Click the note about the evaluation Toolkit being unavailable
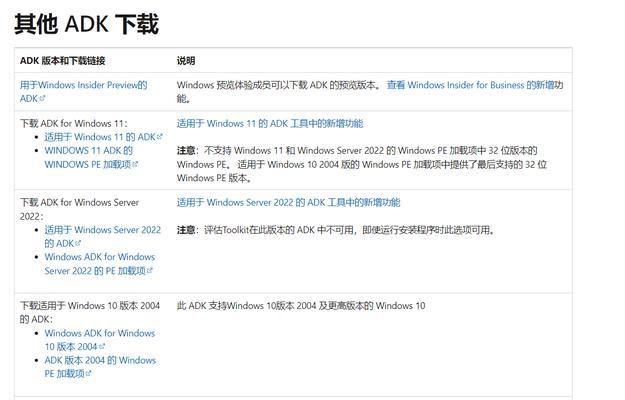The width and height of the screenshot is (625, 400). click(336, 230)
